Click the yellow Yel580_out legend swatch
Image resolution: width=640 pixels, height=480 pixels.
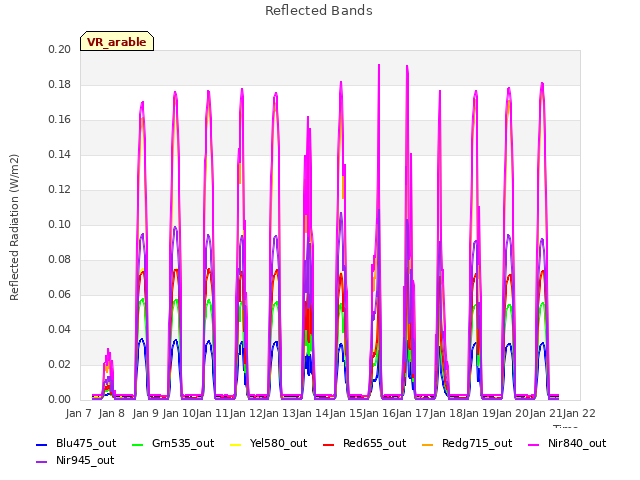236,444
